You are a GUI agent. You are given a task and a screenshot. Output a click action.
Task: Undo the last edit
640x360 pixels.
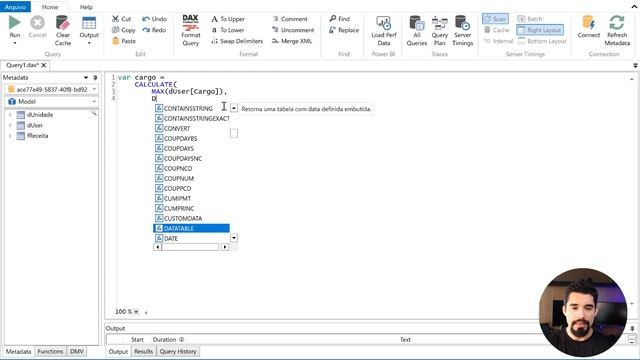pyautogui.click(x=154, y=19)
